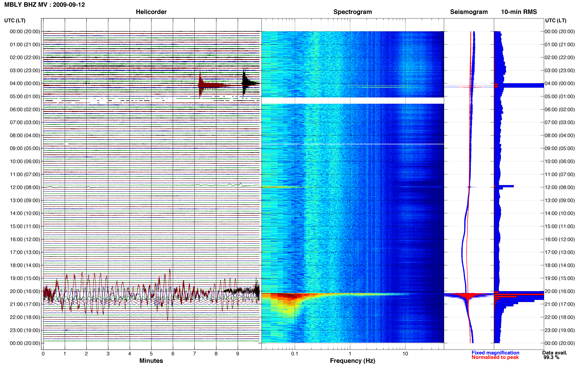Click right time label 09:00 (05:00)
The height and width of the screenshot is (368, 588).
click(560, 148)
